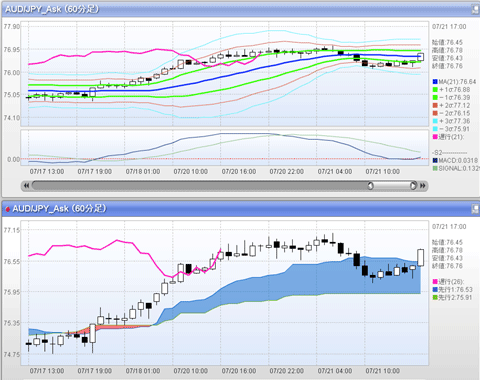Click the '07/21 17:00' timestamp in the bottom panel
The image size is (480, 380).
tap(449, 227)
